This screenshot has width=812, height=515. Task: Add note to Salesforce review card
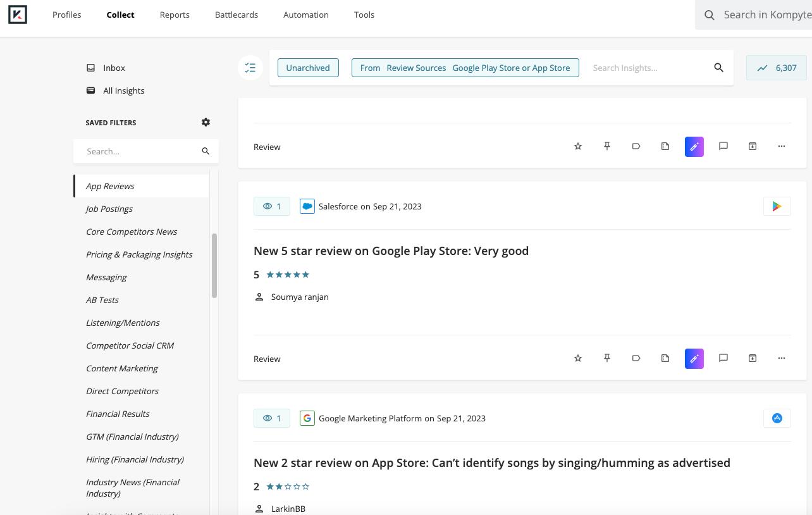pyautogui.click(x=665, y=358)
